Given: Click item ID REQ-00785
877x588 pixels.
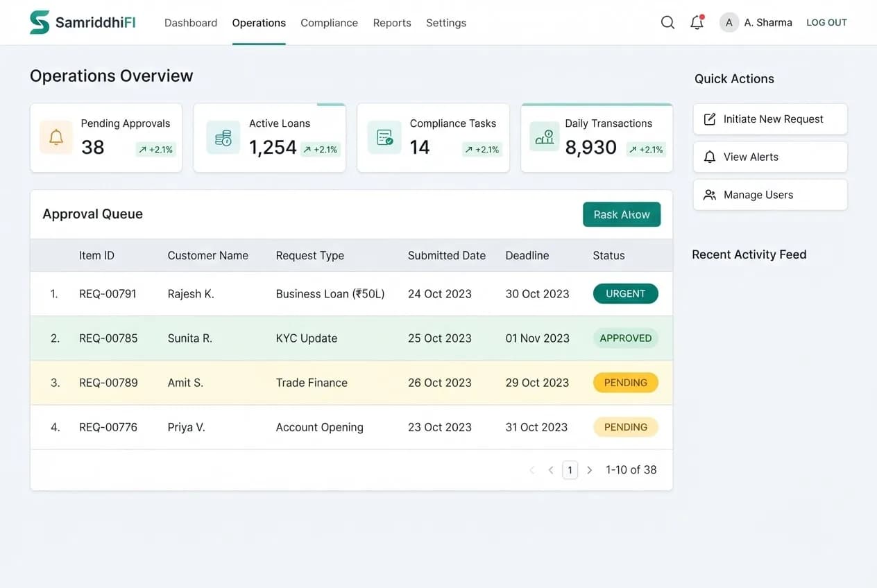Looking at the screenshot, I should click(x=108, y=338).
